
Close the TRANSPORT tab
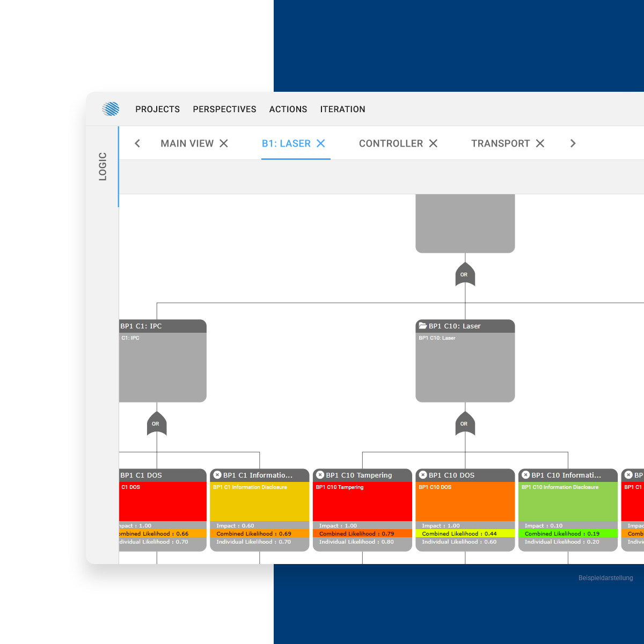(x=540, y=143)
